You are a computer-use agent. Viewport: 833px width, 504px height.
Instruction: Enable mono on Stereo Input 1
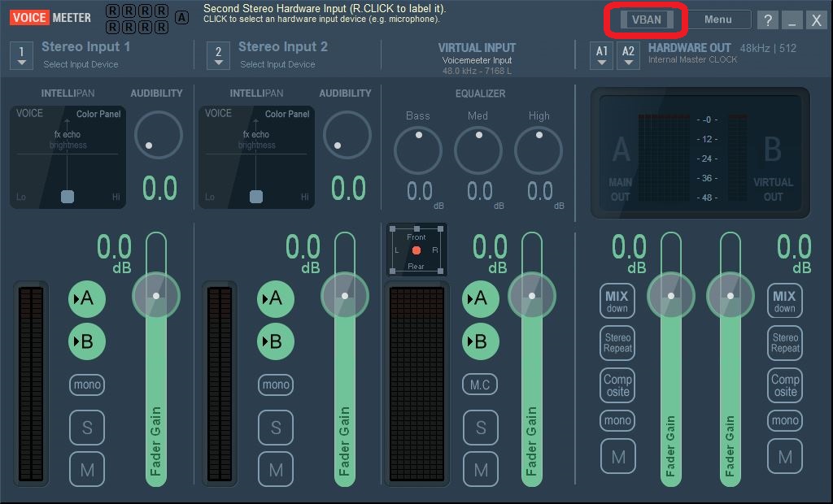(87, 385)
